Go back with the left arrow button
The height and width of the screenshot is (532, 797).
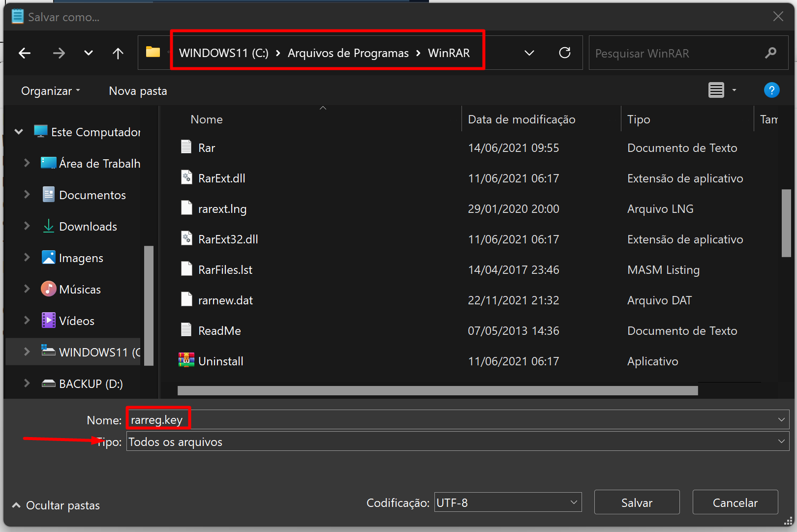tap(25, 53)
